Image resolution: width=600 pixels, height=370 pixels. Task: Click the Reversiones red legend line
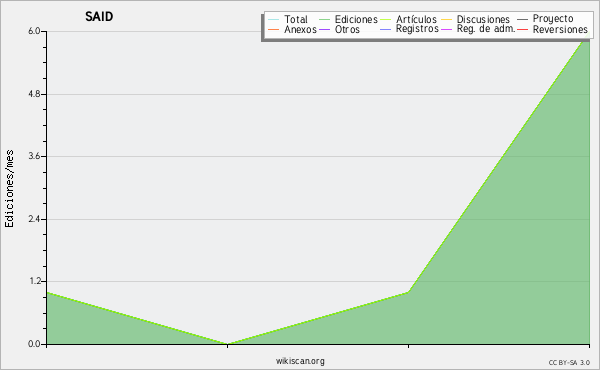[523, 29]
